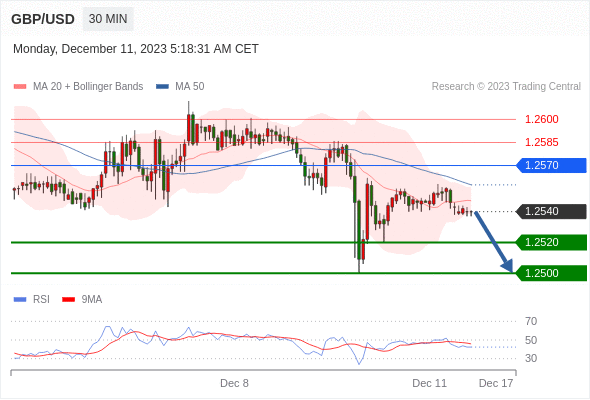This screenshot has height=400, width=590.
Task: Click the RSI 50 level label
Action: click(531, 340)
